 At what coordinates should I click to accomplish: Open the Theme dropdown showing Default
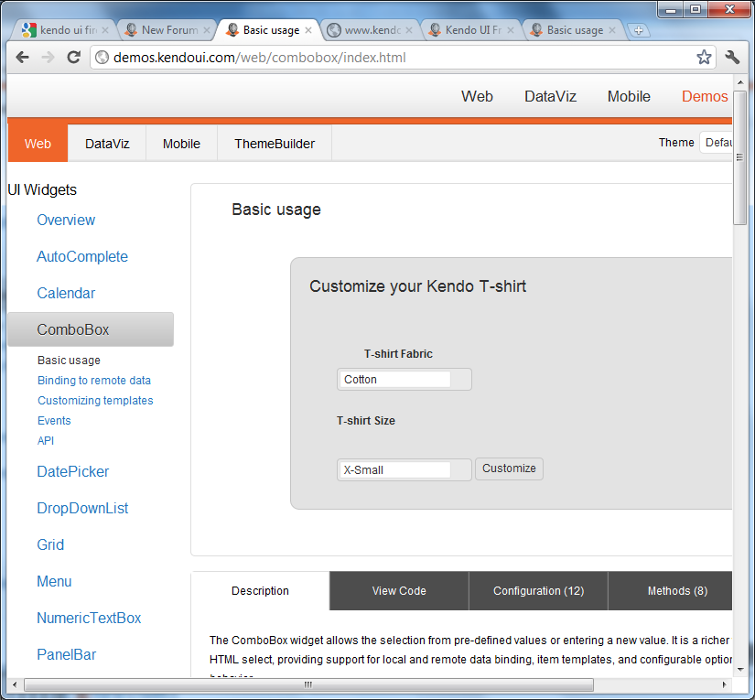click(716, 143)
